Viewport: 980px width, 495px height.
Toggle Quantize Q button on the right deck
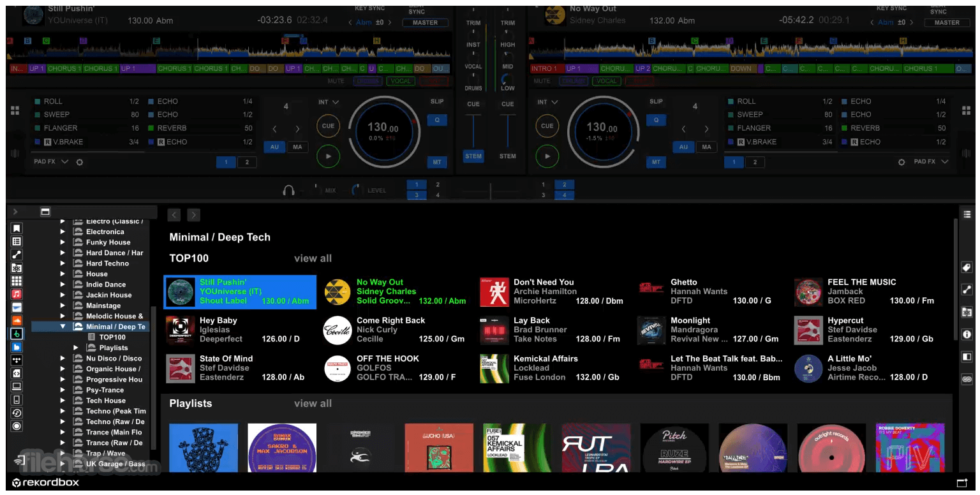656,120
